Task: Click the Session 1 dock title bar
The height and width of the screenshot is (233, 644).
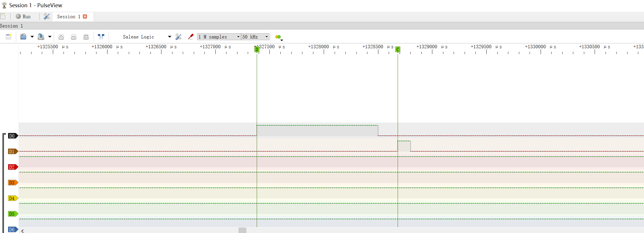Action: 322,26
